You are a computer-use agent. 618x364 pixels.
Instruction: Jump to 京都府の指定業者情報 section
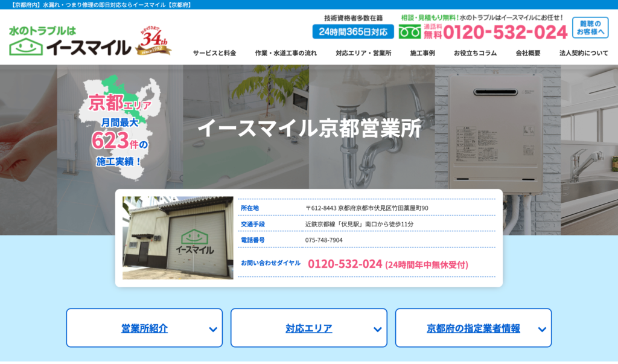[473, 328]
